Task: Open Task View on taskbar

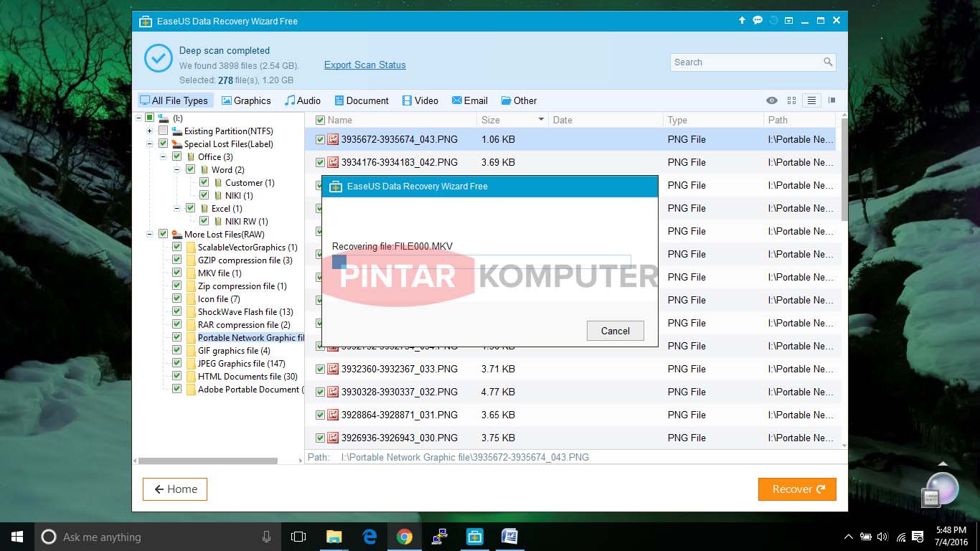Action: click(x=298, y=537)
